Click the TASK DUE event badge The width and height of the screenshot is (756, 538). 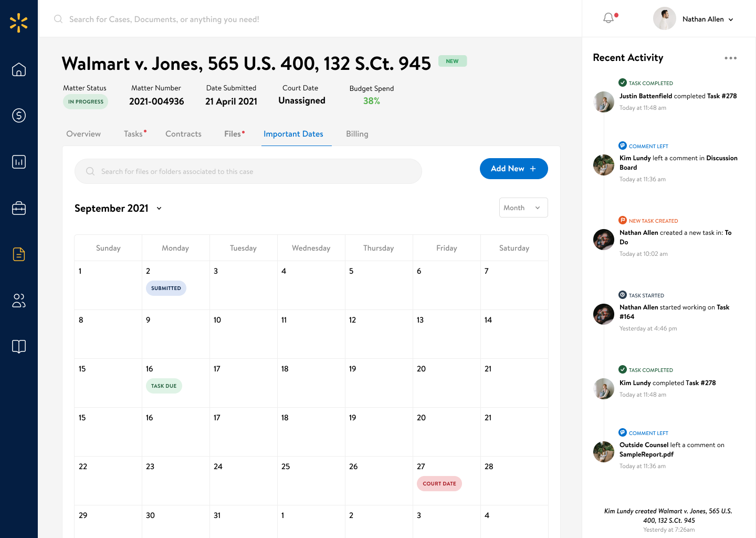coord(164,386)
